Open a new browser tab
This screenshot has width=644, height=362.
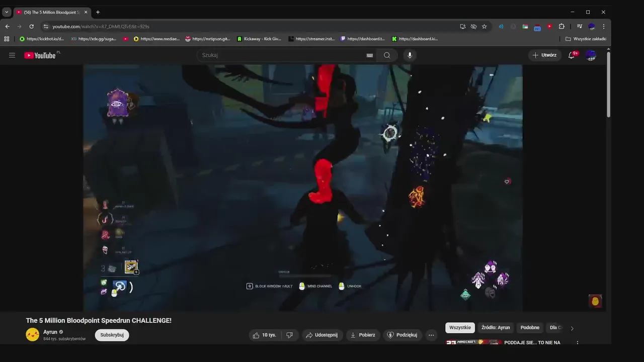[x=98, y=12]
